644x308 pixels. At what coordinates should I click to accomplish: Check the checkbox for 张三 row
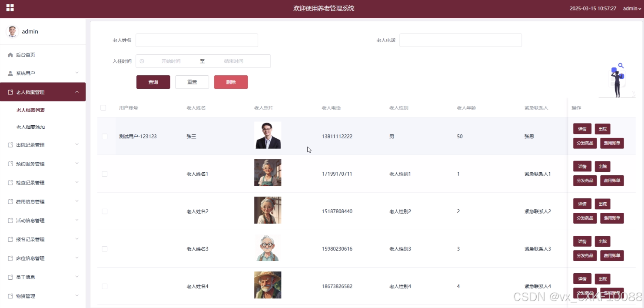104,136
